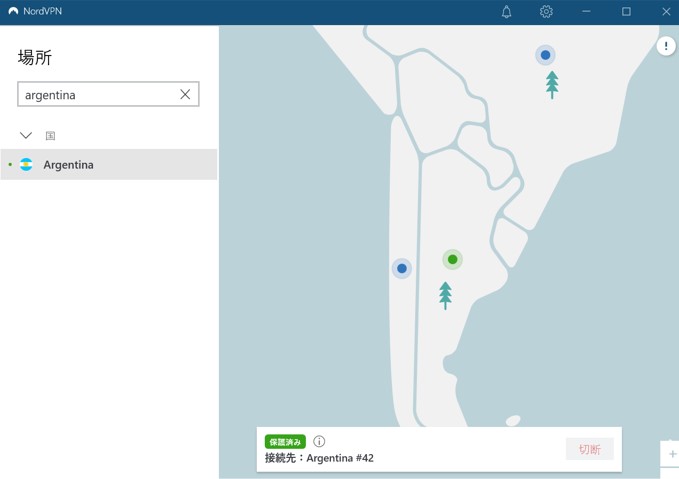Clear the search field with the X icon

point(185,94)
